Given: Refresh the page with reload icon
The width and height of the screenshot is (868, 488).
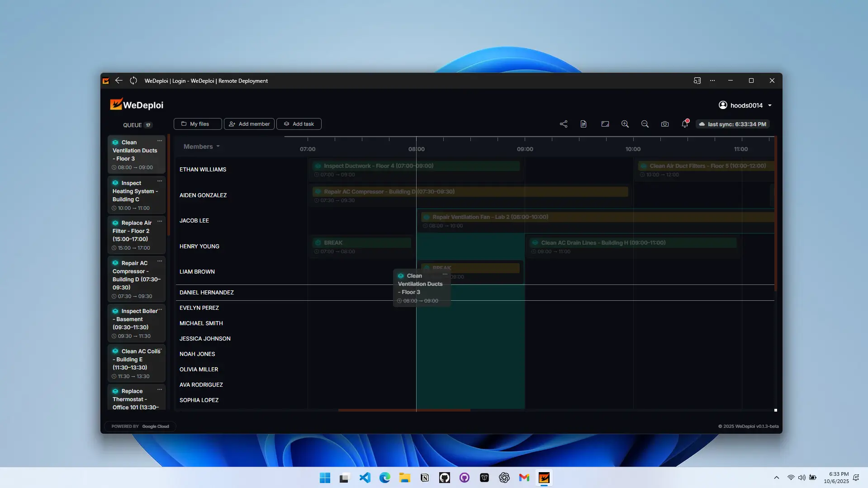Looking at the screenshot, I should click(x=133, y=81).
